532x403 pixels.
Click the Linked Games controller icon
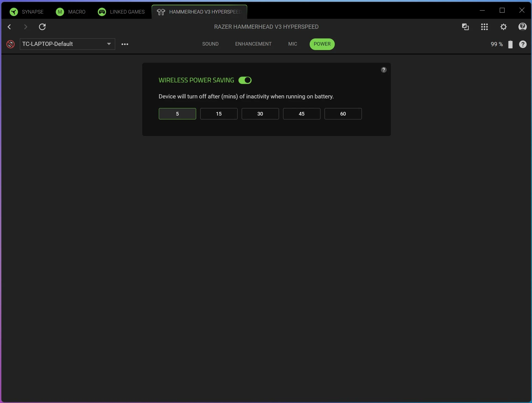coord(102,12)
